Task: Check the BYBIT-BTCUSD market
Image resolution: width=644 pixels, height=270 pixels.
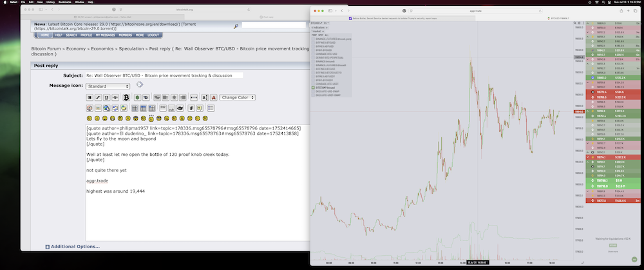Action: click(x=314, y=50)
